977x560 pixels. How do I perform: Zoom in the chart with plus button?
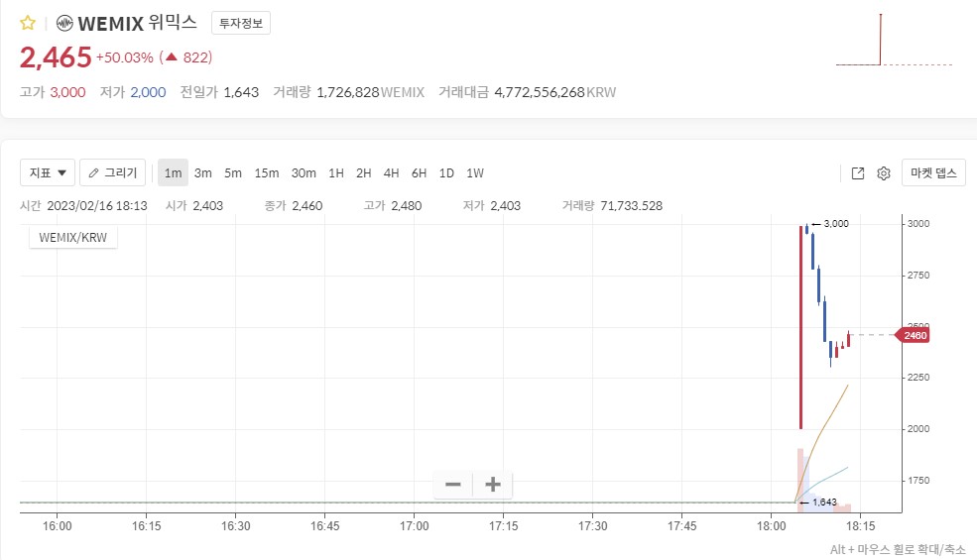[x=493, y=484]
